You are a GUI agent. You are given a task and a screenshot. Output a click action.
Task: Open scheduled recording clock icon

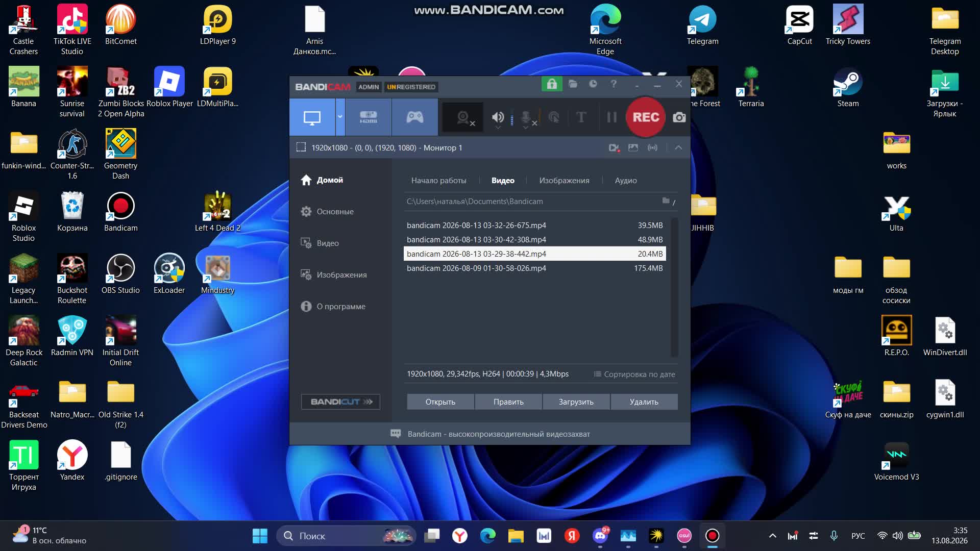tap(593, 84)
